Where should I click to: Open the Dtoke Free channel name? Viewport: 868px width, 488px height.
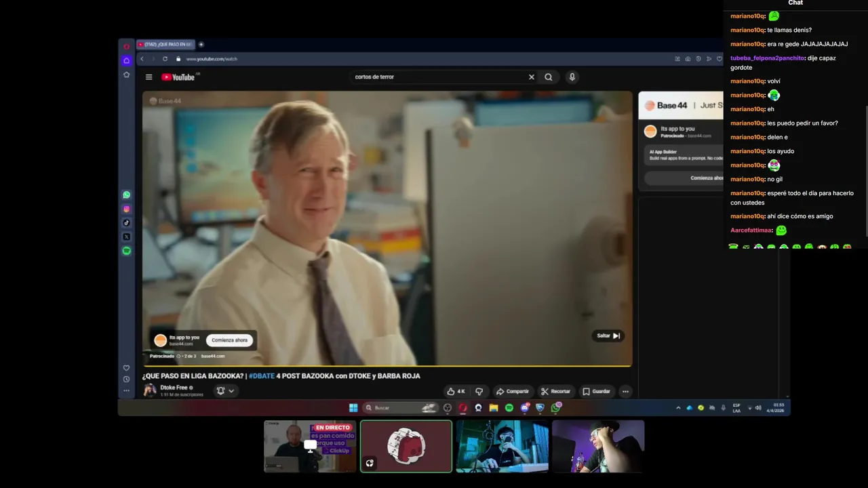coord(174,388)
